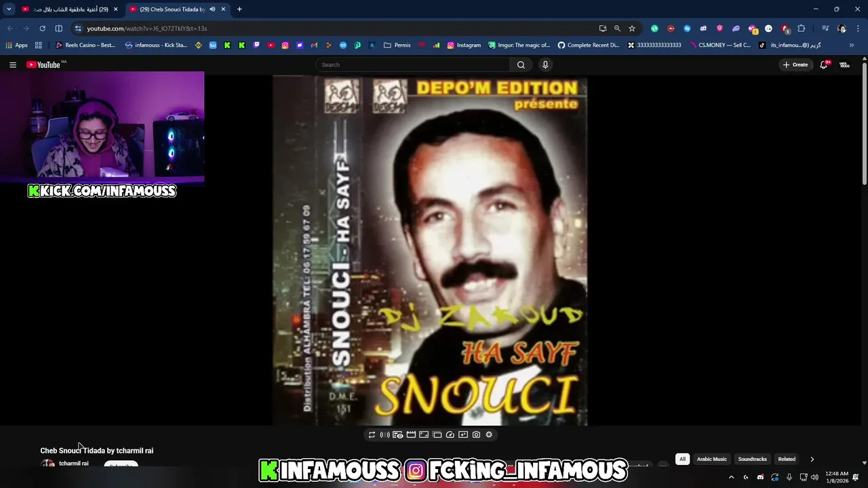Reload the current page
Viewport: 868px width, 488px height.
click(42, 28)
